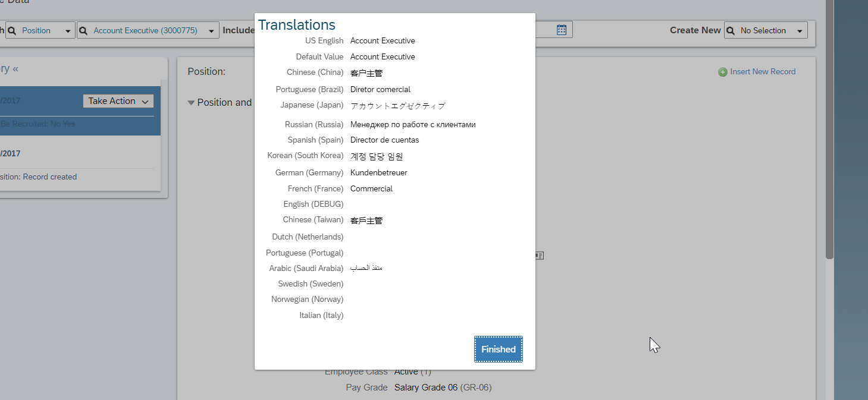The height and width of the screenshot is (400, 868).
Task: Click the magnifier icon in Account Executive field
Action: click(x=83, y=30)
